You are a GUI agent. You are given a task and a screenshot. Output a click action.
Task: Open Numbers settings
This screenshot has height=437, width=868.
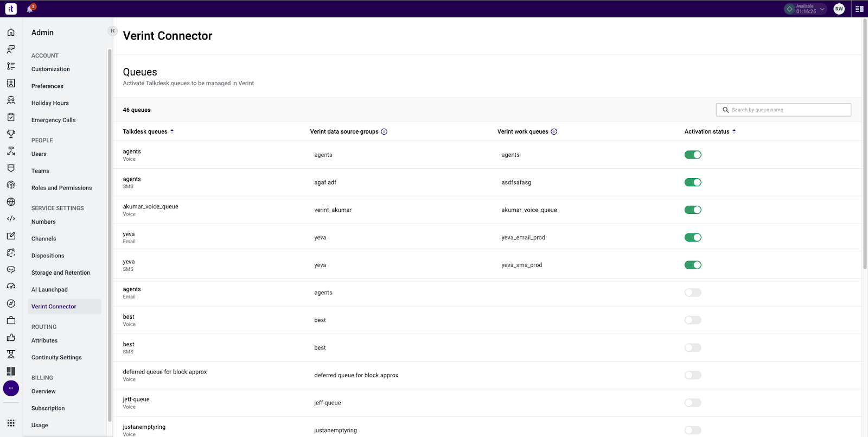43,222
